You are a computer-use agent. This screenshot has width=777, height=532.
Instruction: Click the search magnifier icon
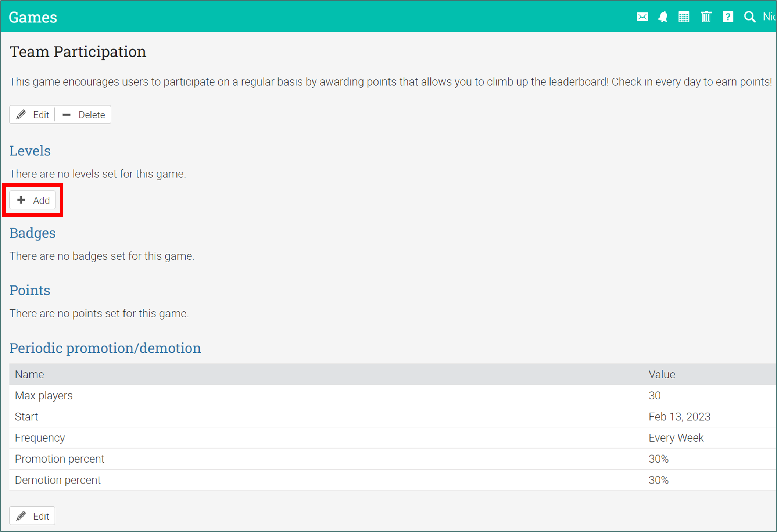pyautogui.click(x=749, y=17)
